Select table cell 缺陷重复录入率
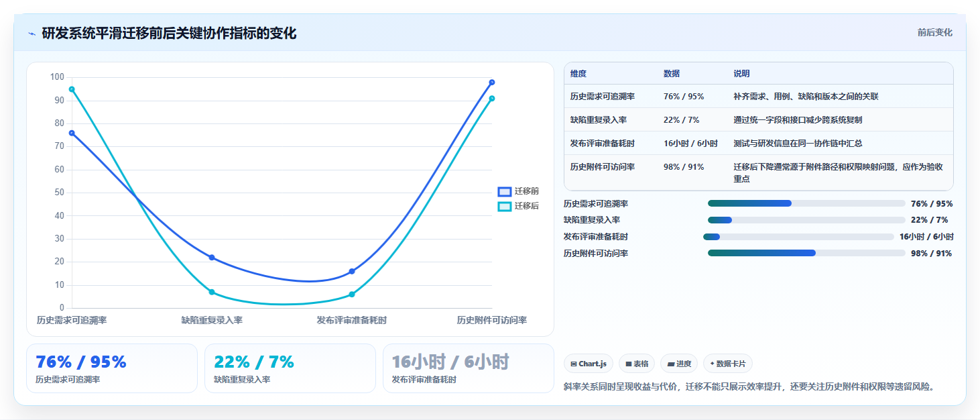This screenshot has height=420, width=980. [599, 120]
